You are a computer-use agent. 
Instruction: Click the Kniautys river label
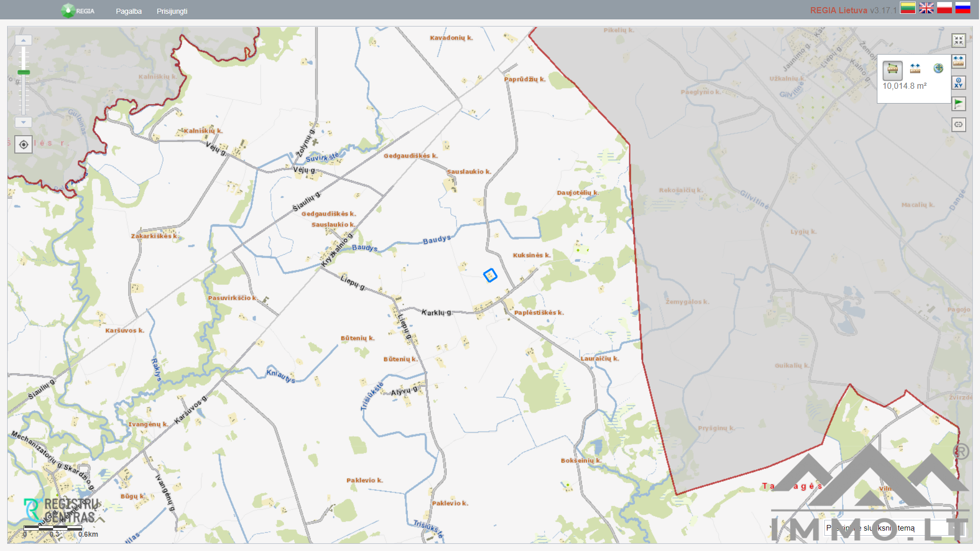(281, 376)
